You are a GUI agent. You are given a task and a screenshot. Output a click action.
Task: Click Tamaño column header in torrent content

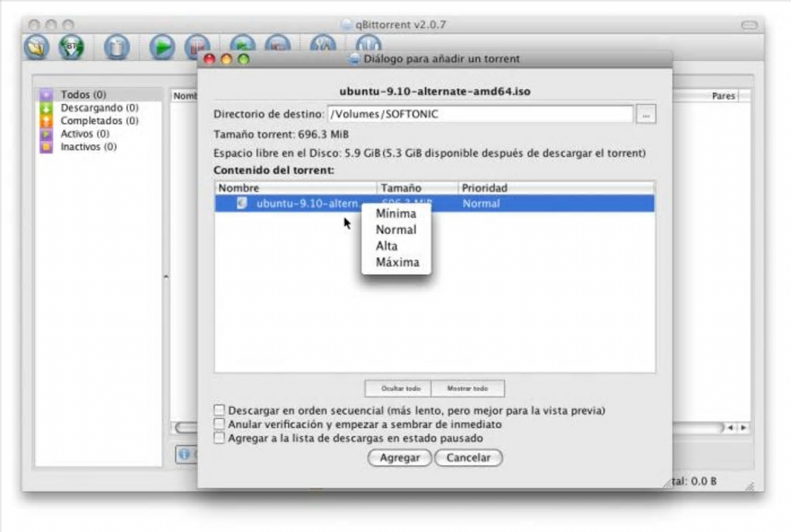point(417,188)
